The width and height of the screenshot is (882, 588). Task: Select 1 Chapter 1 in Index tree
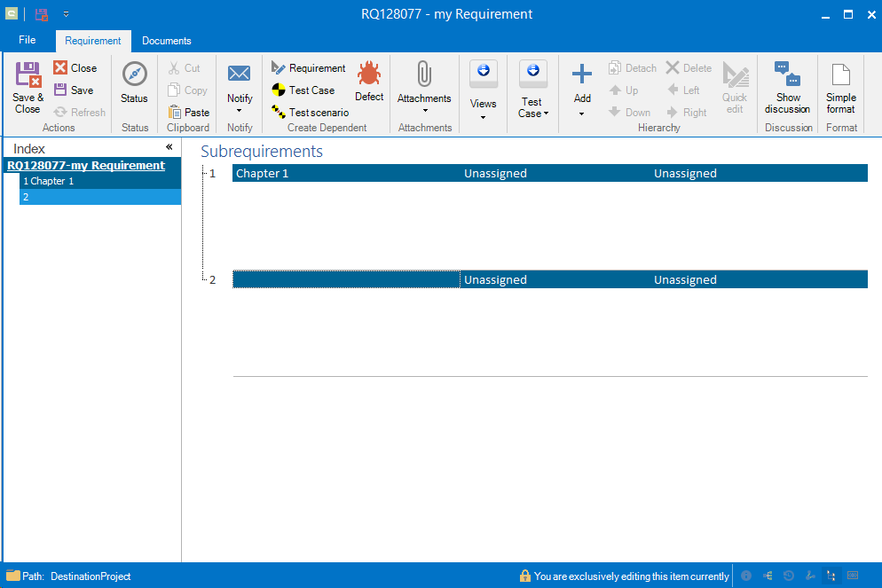coord(49,181)
